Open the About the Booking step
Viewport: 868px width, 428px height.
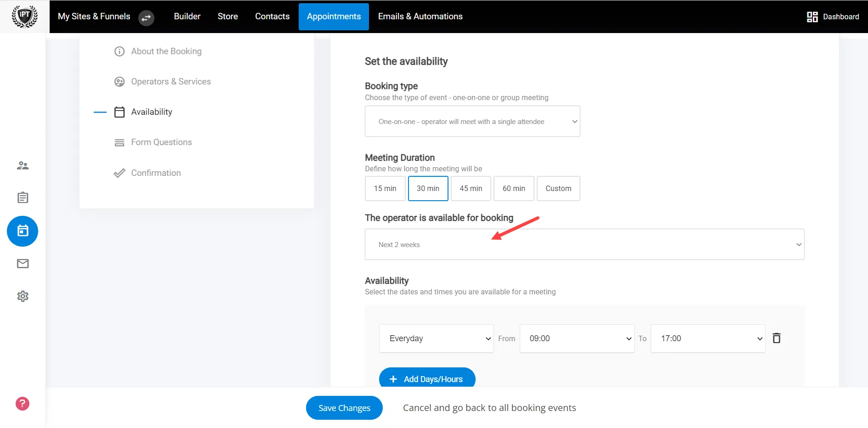pyautogui.click(x=166, y=51)
